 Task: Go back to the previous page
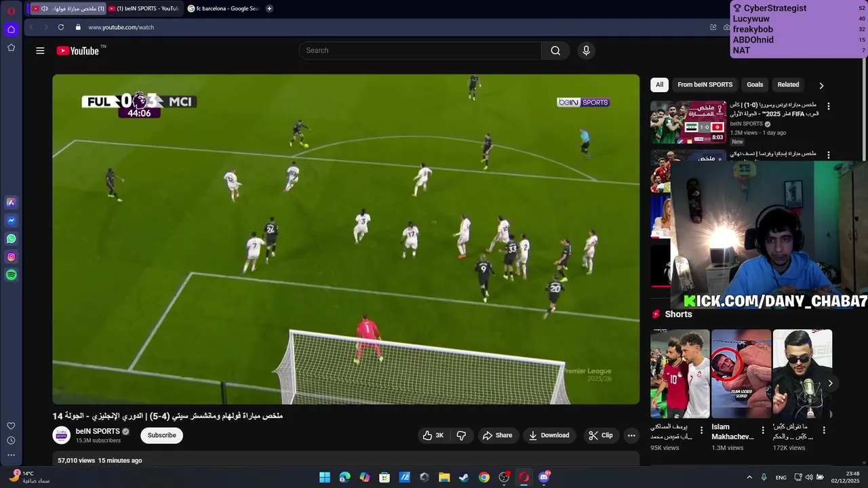coord(31,27)
